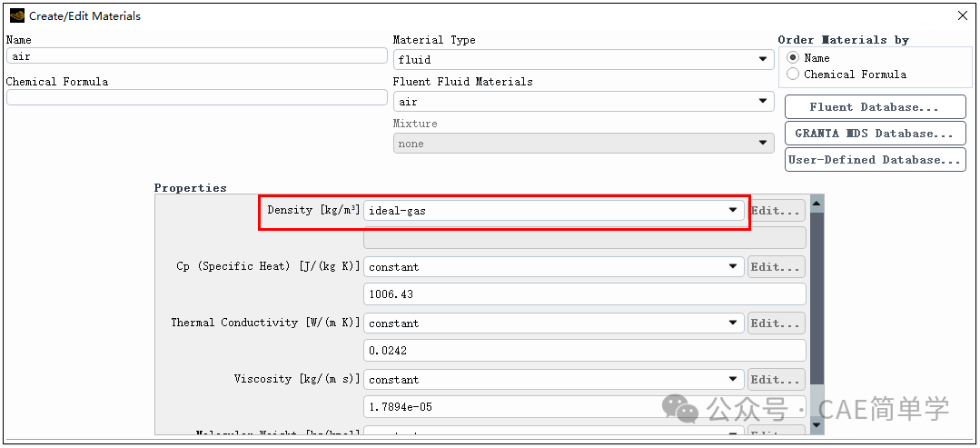Viewport: 980px width, 448px height.
Task: Click the Viscosity [kg/(m s)] label
Action: click(298, 379)
